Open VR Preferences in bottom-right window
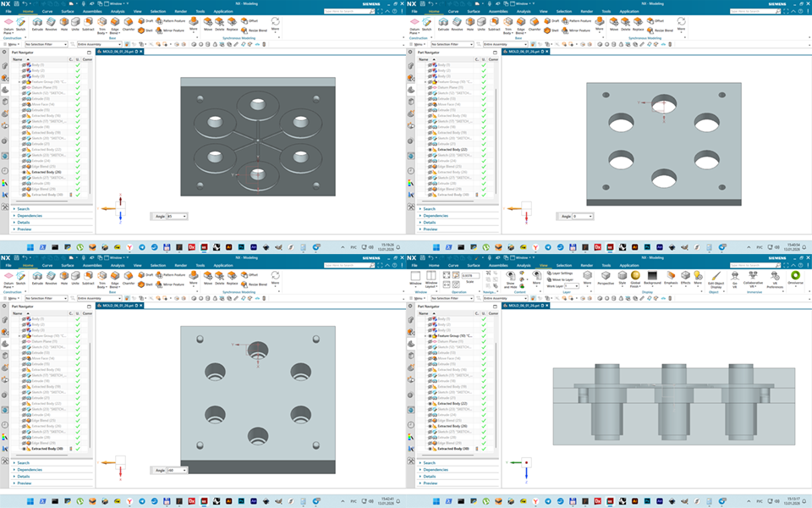 [775, 279]
